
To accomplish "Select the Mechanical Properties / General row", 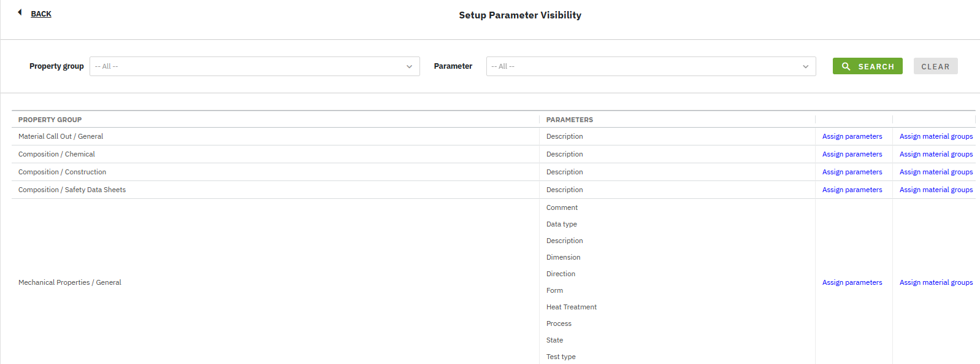I will click(x=70, y=282).
